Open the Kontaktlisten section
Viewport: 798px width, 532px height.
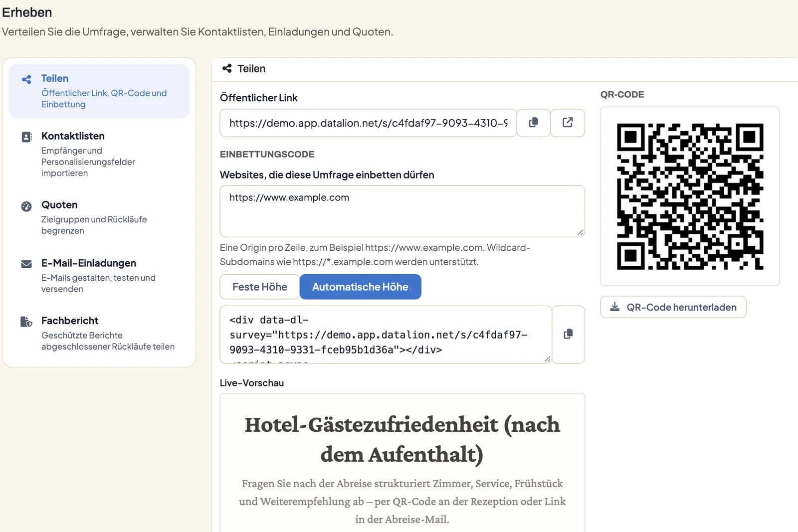[x=99, y=154]
